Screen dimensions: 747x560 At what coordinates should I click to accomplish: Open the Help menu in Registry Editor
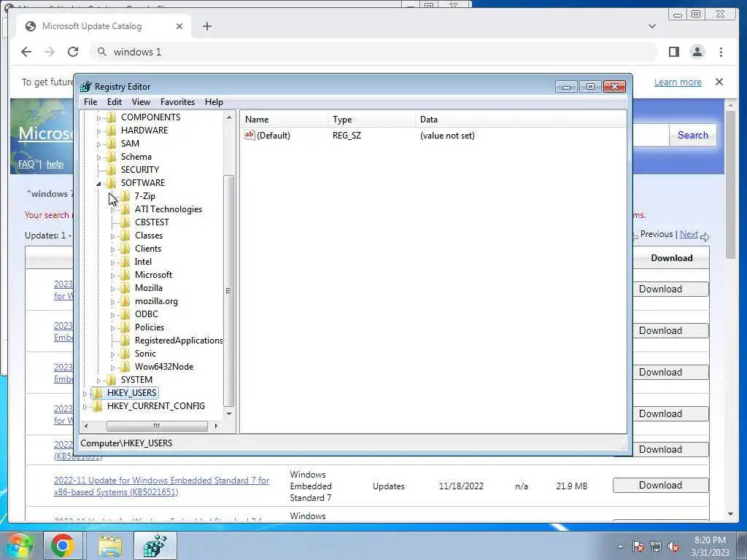click(x=214, y=102)
